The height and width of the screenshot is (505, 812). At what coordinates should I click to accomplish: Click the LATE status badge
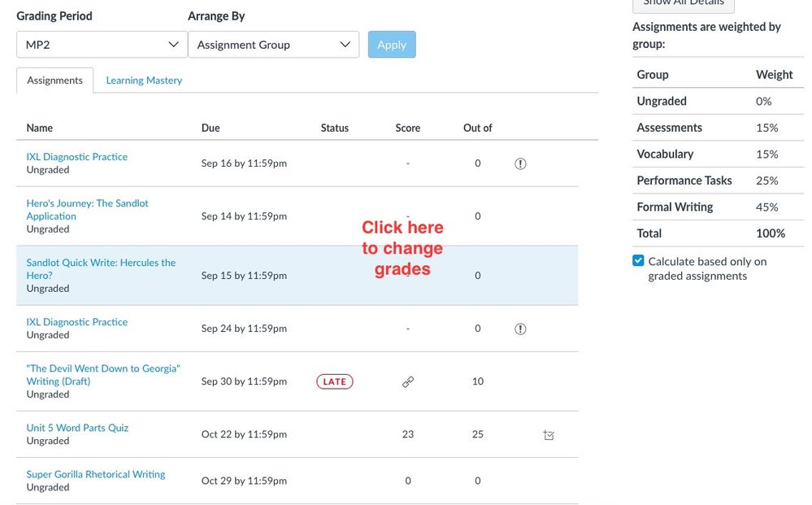tap(335, 381)
